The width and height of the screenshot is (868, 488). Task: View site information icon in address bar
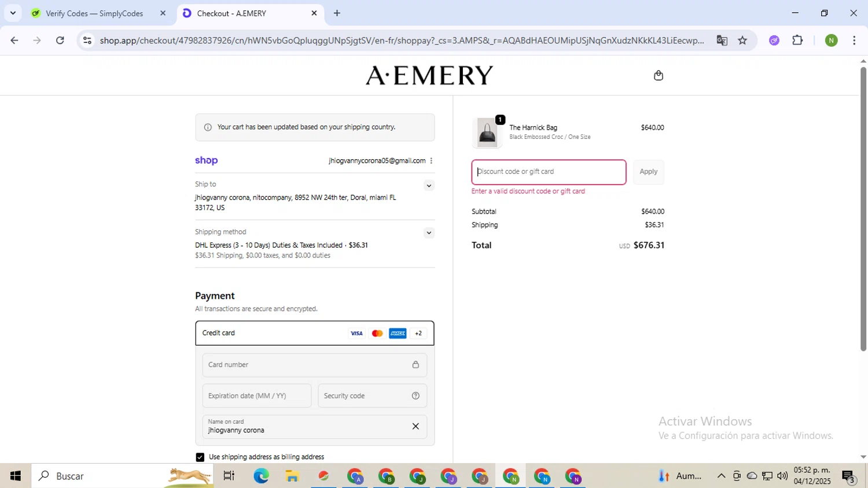click(x=87, y=41)
